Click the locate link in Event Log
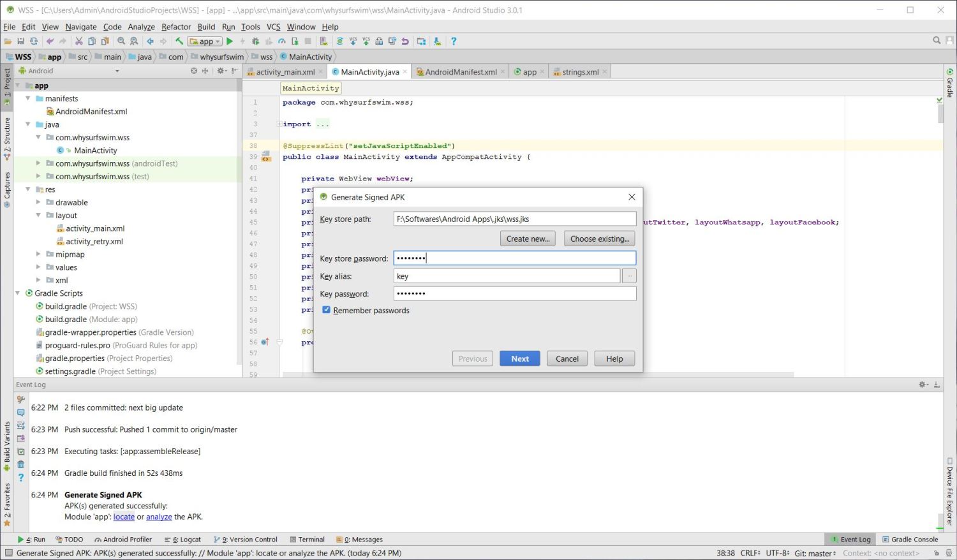The width and height of the screenshot is (957, 560). point(124,517)
